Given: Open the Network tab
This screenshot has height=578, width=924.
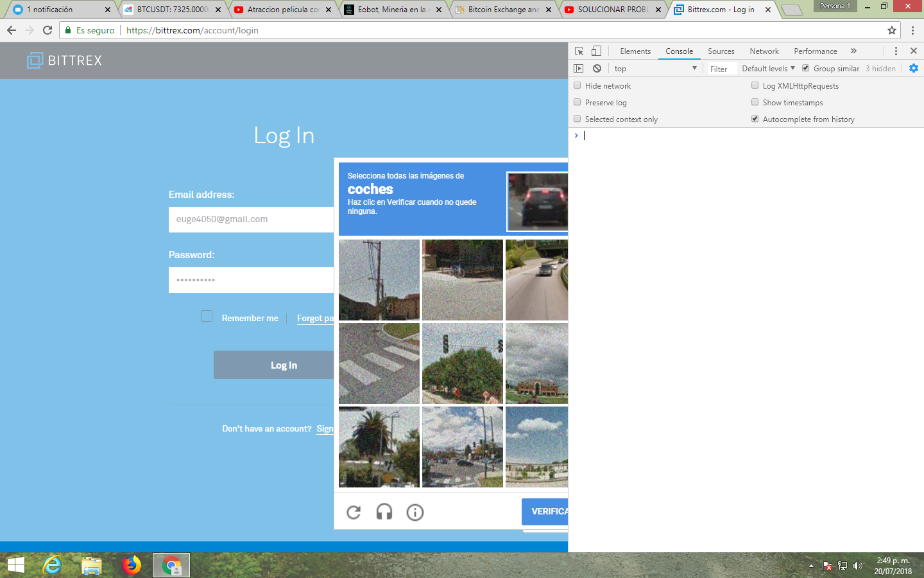Looking at the screenshot, I should pyautogui.click(x=764, y=51).
